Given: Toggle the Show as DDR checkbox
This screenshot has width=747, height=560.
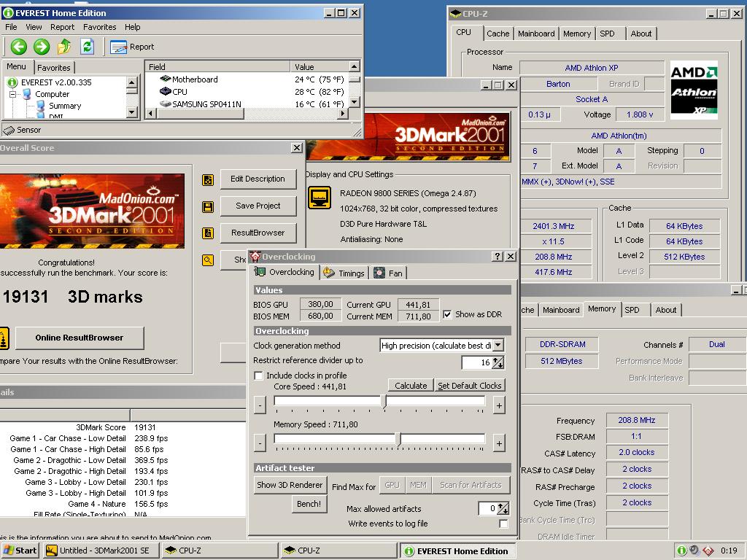Looking at the screenshot, I should 447,314.
